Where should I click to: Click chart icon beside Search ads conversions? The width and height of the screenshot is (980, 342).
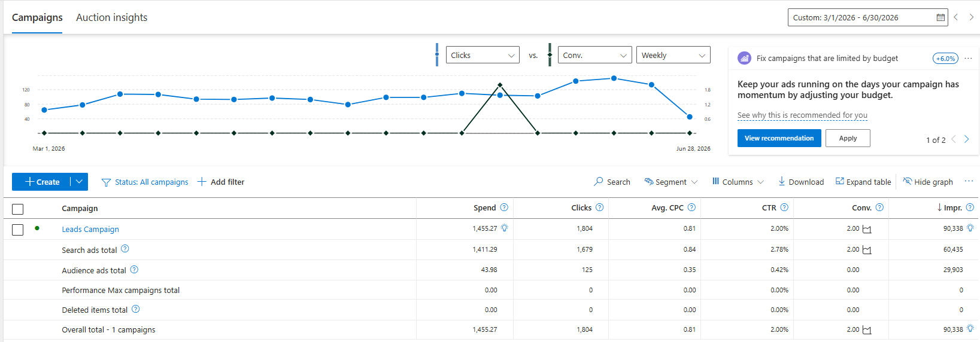coord(867,250)
